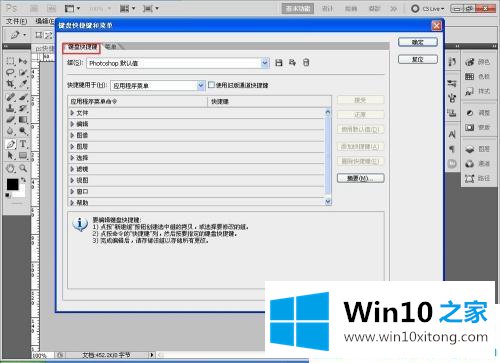The width and height of the screenshot is (500, 363).
Task: Click the 摘要 summarize button
Action: pos(360,178)
